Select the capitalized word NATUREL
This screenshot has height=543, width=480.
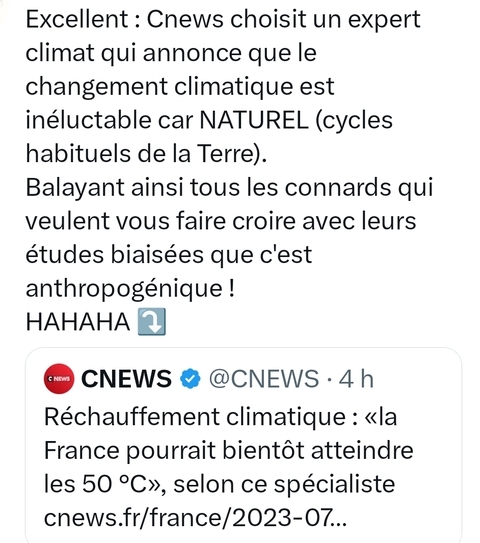tap(254, 120)
